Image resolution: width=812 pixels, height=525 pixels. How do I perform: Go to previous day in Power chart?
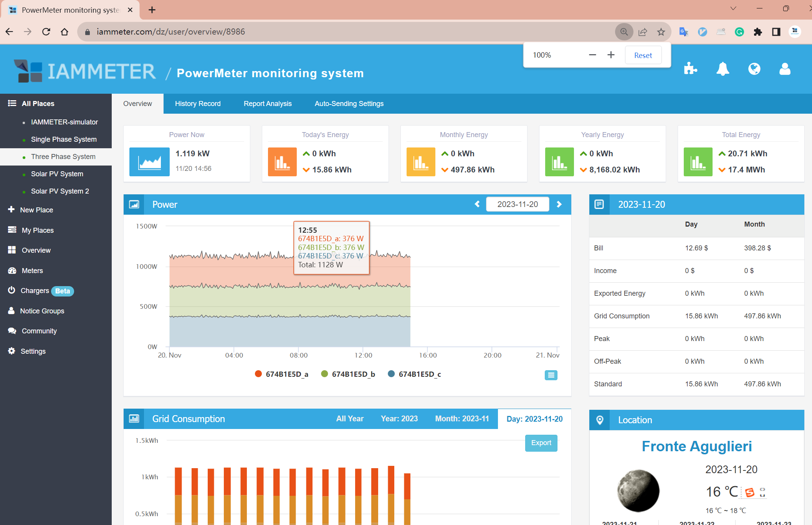(477, 204)
